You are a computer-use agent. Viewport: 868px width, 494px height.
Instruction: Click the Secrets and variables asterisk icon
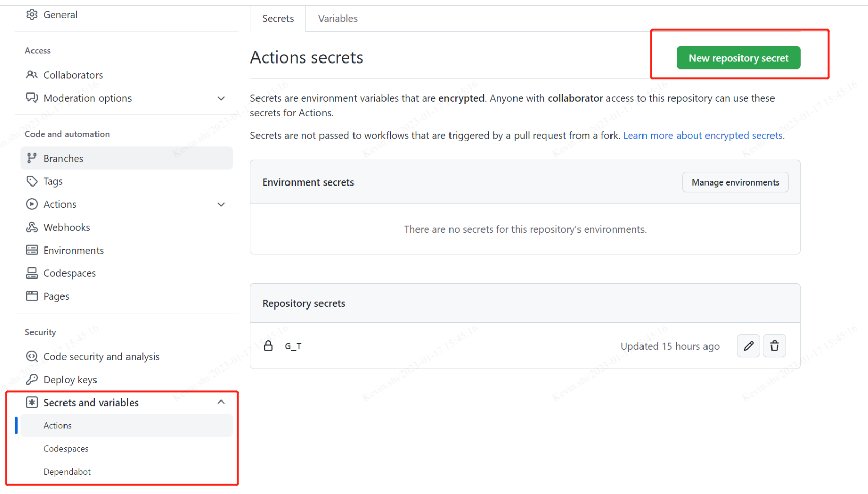(x=32, y=403)
